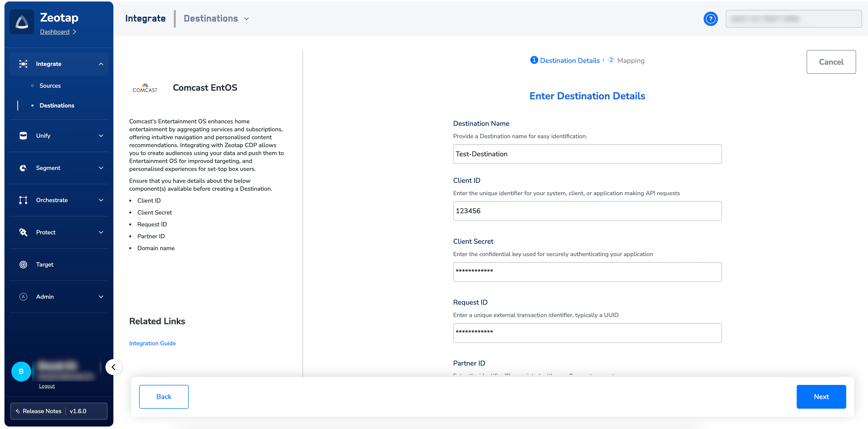Click the Unify database icon
Screen dimensions: 868x429
[23, 135]
